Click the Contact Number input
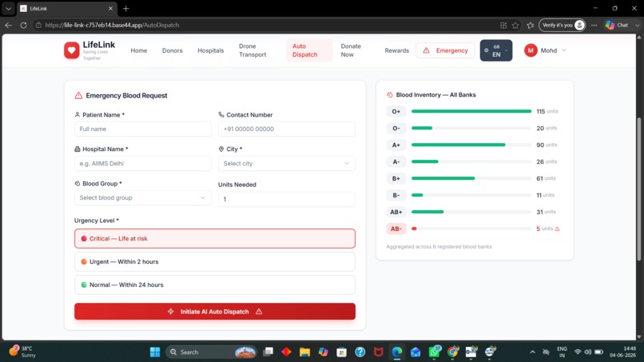This screenshot has height=362, width=644. click(x=287, y=129)
